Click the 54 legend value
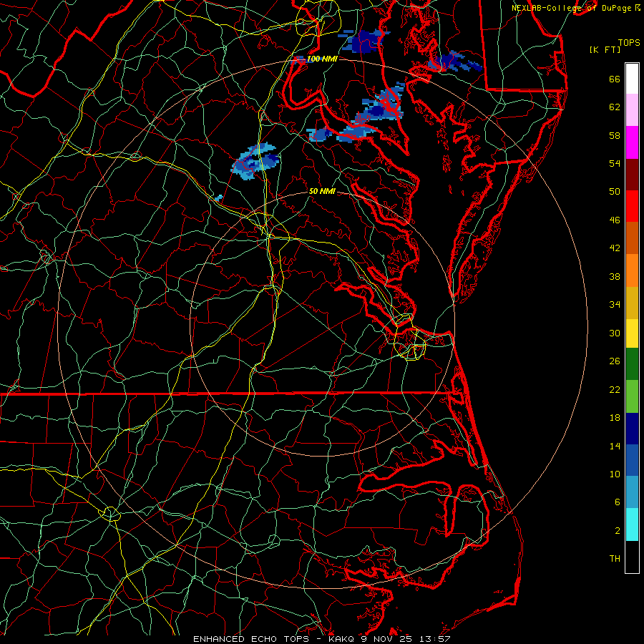The image size is (644, 644). (x=615, y=163)
